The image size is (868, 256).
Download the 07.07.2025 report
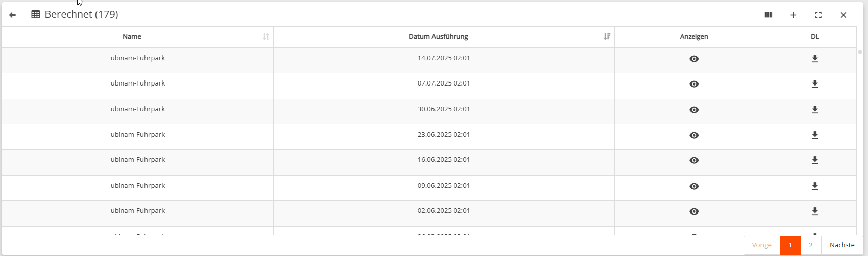pos(815,84)
